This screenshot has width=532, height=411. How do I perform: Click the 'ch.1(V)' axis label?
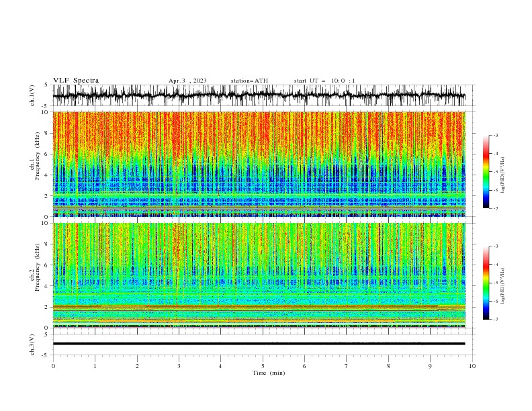(x=32, y=95)
